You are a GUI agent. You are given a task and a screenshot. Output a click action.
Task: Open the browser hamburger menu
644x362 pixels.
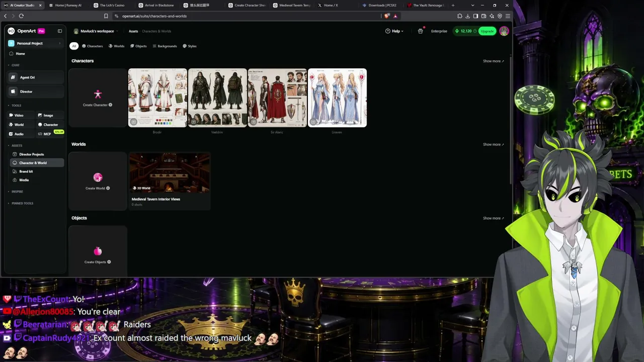pos(508,16)
